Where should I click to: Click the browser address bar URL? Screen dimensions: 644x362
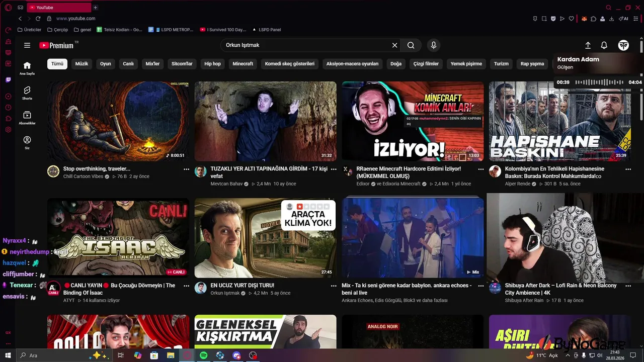pyautogui.click(x=75, y=19)
